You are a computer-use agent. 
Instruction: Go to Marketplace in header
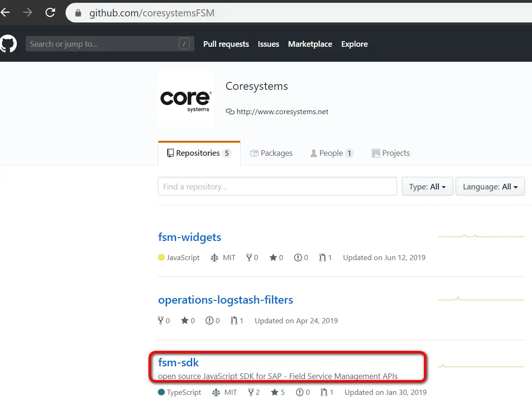coord(310,44)
